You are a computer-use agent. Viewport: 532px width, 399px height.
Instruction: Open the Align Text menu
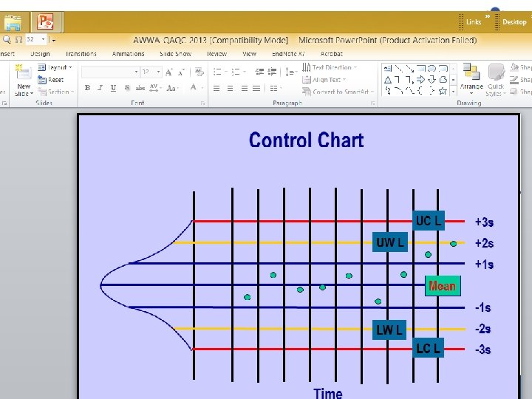(324, 80)
